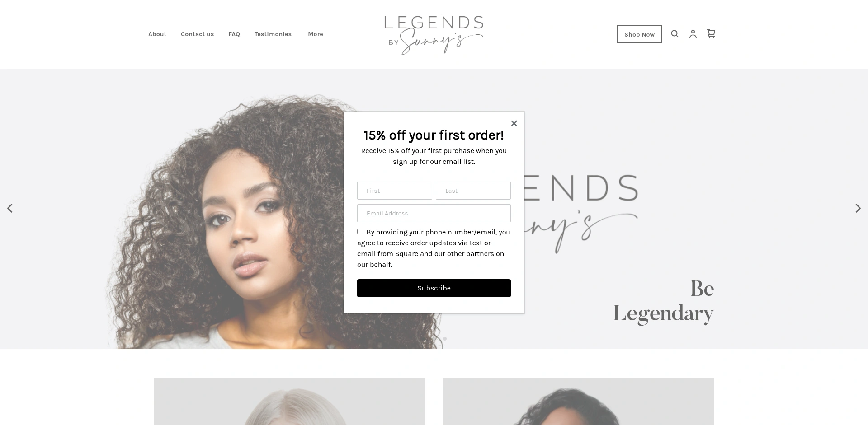This screenshot has height=425, width=868.
Task: Click the Legends by Sunny's logo
Action: [434, 35]
